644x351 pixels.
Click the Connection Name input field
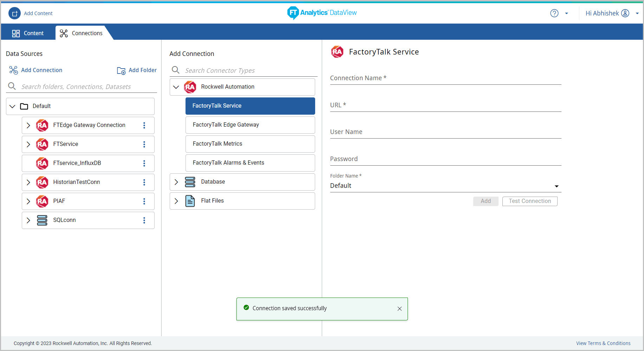click(445, 78)
